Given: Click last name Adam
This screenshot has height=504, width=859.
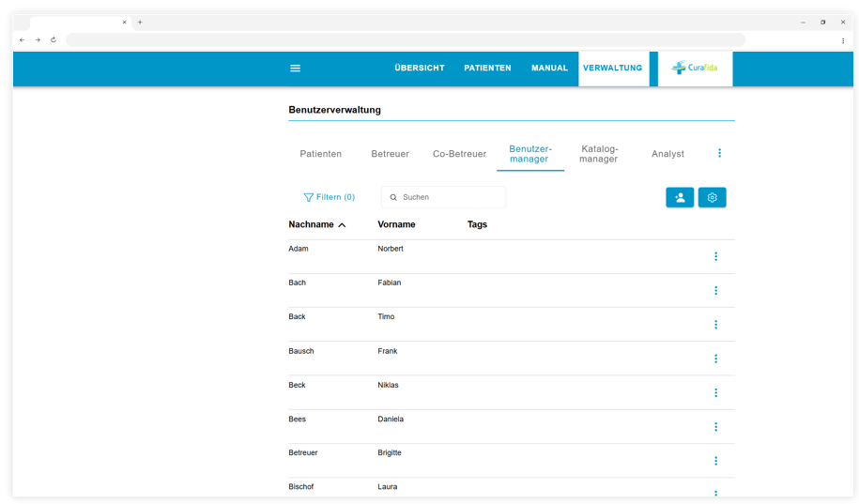Looking at the screenshot, I should [299, 249].
